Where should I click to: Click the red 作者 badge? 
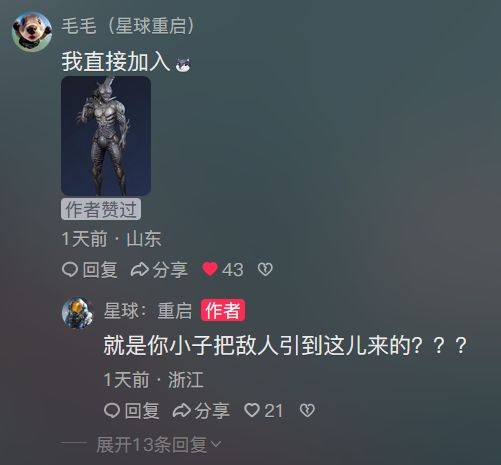(x=223, y=310)
